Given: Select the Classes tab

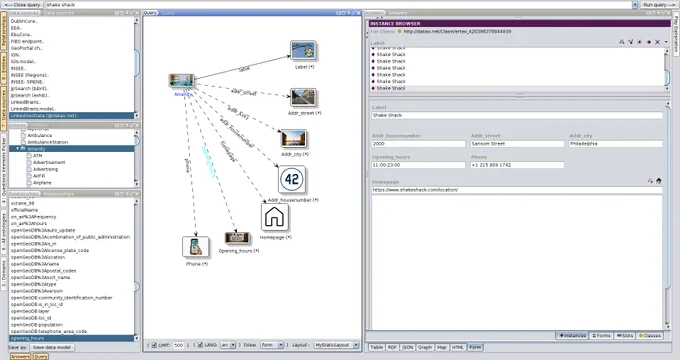Looking at the screenshot, I should tap(650, 336).
